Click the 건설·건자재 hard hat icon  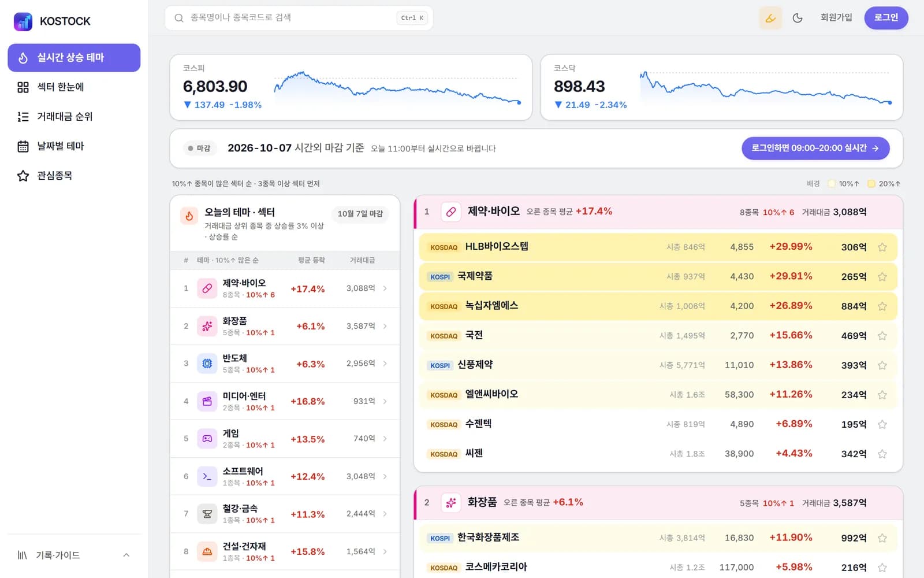pos(207,551)
